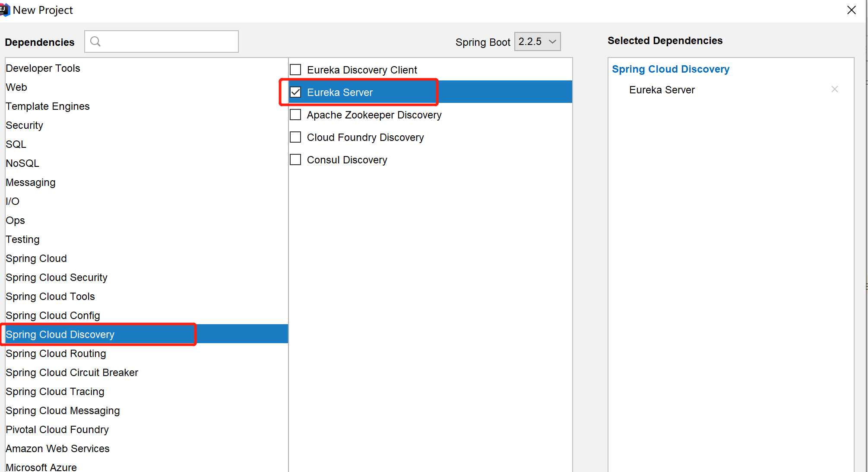Click the IntelliJ logo in title bar

click(x=4, y=10)
